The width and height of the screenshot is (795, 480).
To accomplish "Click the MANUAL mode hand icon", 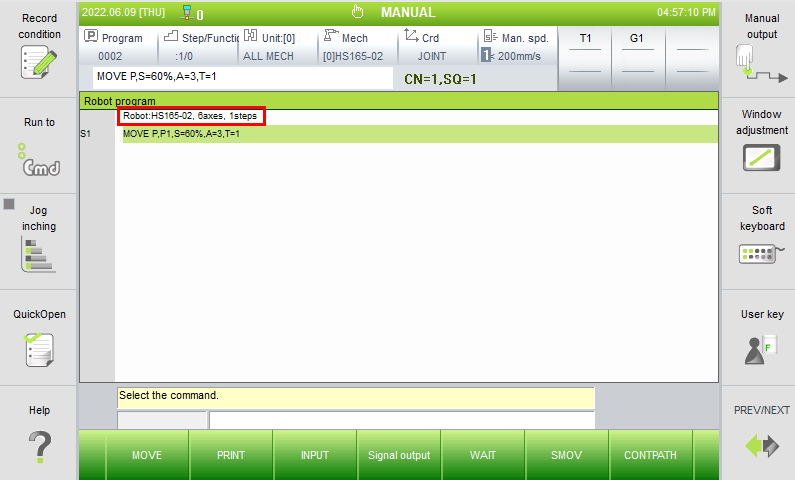I will pos(357,11).
